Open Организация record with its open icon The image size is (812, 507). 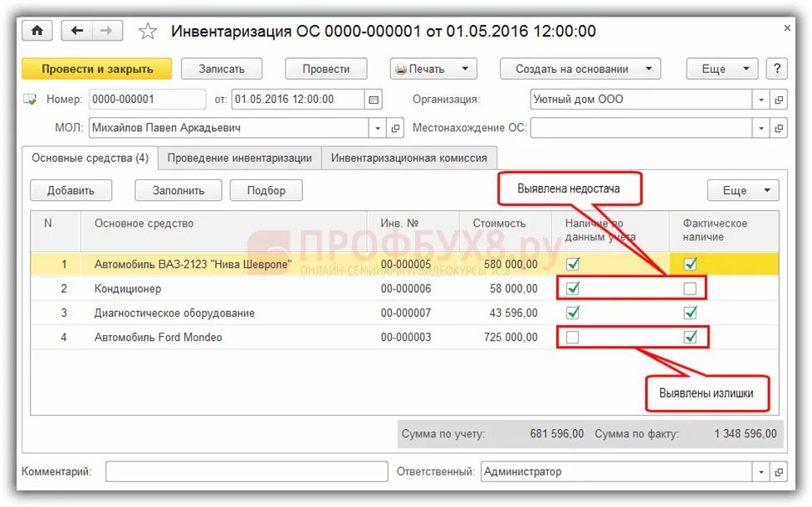click(x=779, y=100)
